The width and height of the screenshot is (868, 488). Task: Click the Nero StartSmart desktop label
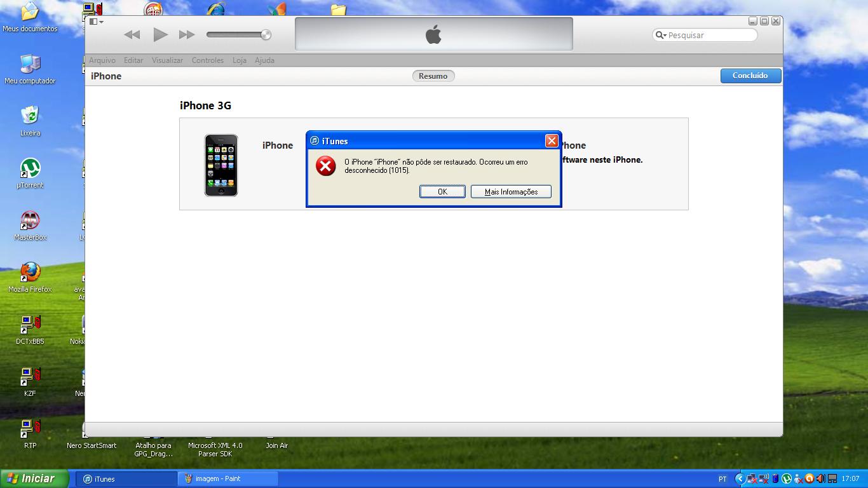[92, 445]
